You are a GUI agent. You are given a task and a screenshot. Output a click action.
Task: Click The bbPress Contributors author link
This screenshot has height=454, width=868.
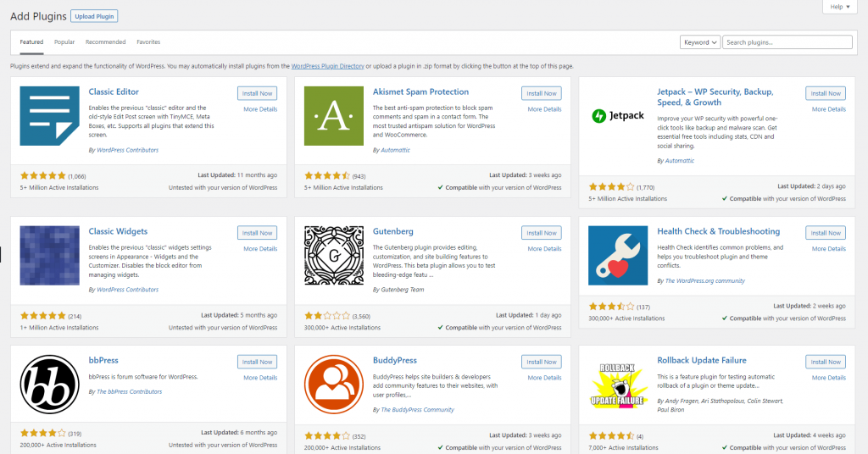pyautogui.click(x=130, y=391)
